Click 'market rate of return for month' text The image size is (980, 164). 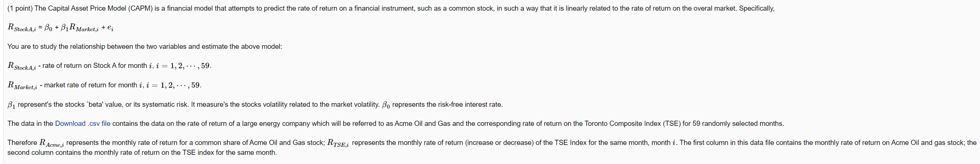(x=91, y=85)
